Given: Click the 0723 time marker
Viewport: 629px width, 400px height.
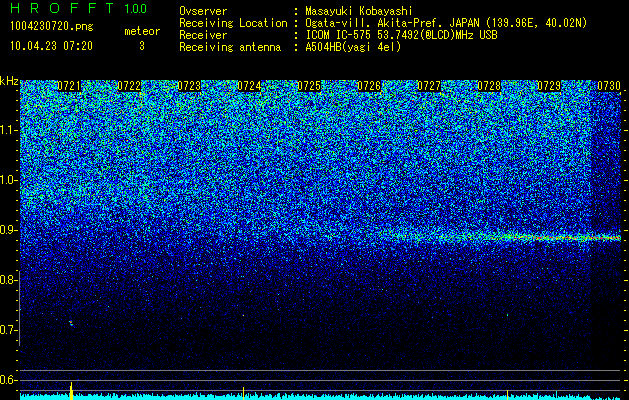Looking at the screenshot, I should pyautogui.click(x=189, y=86).
